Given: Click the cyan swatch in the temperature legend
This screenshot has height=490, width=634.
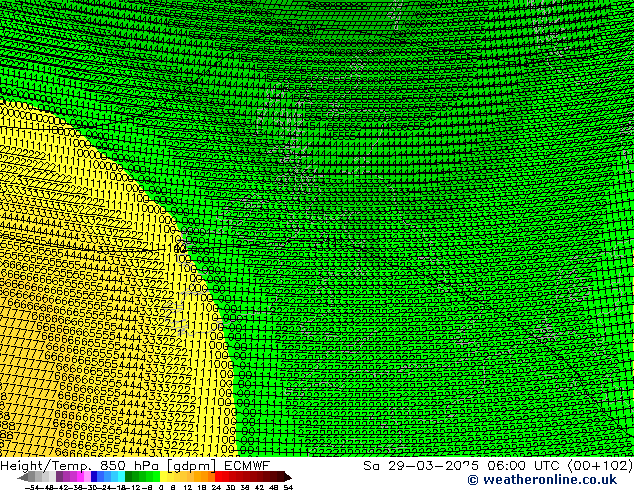Looking at the screenshot, I should coord(121,476).
